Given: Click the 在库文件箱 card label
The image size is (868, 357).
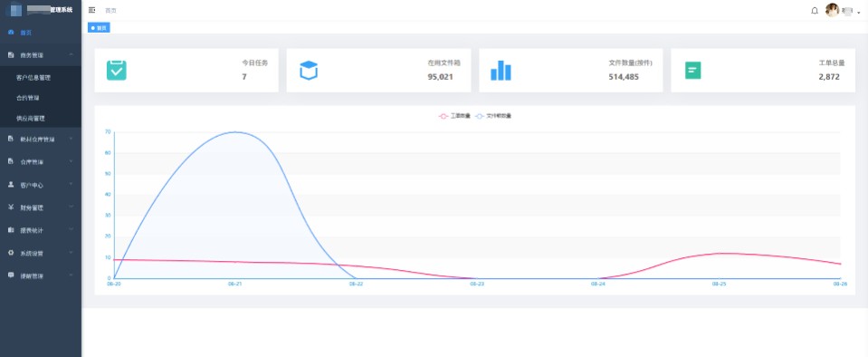Looking at the screenshot, I should pyautogui.click(x=444, y=63).
